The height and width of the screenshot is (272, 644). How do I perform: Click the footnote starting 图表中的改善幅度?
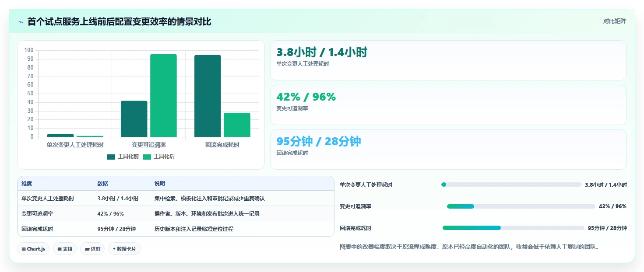(x=469, y=247)
